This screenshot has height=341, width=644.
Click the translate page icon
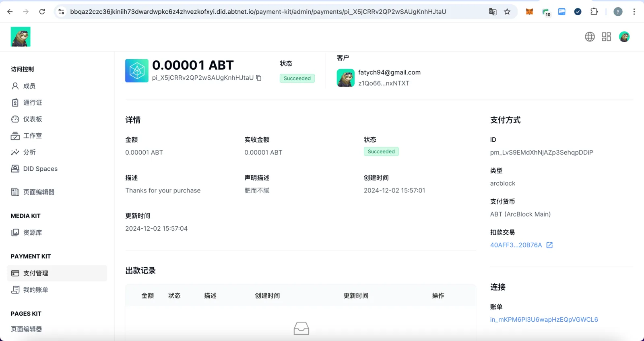tap(493, 12)
